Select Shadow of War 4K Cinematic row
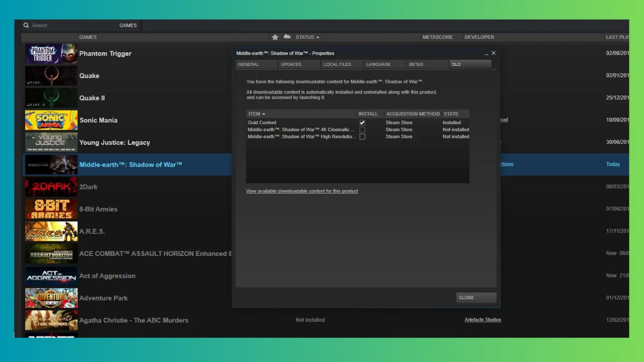 (x=358, y=130)
